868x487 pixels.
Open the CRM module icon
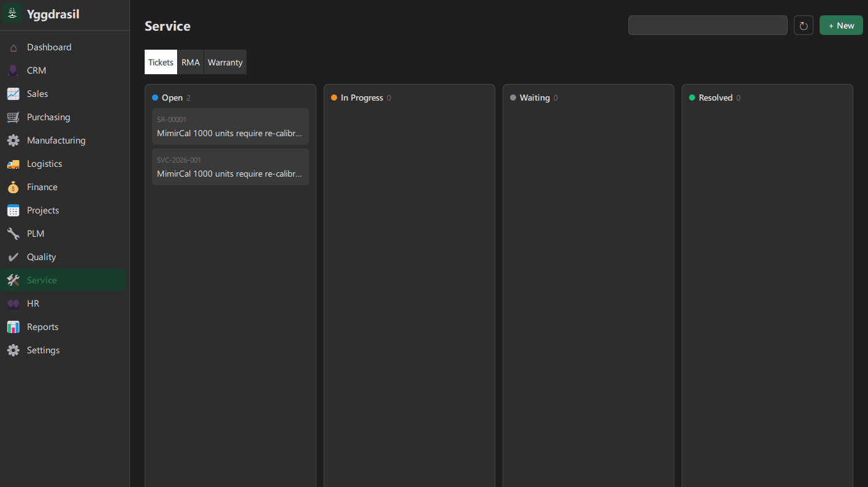[x=13, y=70]
